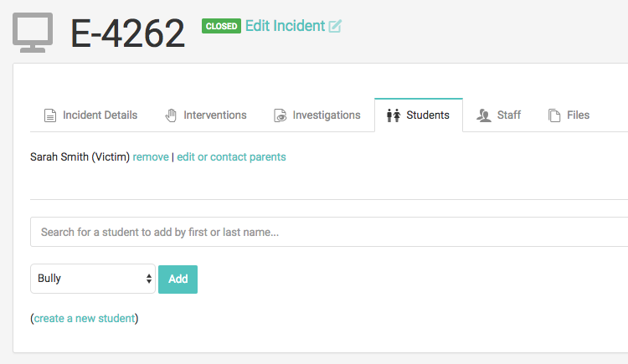Open the Bully role dropdown
Image resolution: width=628 pixels, height=364 pixels.
coord(92,279)
